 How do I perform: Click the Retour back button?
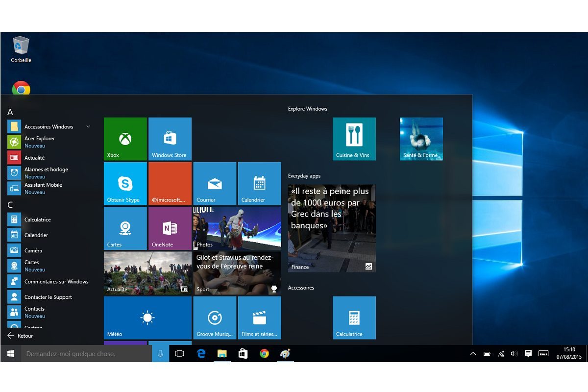point(21,336)
